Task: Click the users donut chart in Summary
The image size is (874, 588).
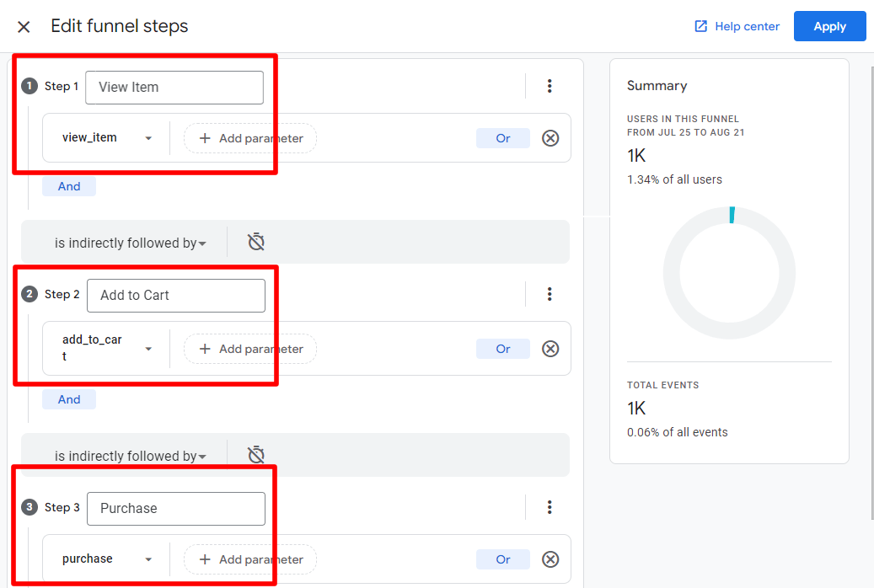Action: point(729,272)
